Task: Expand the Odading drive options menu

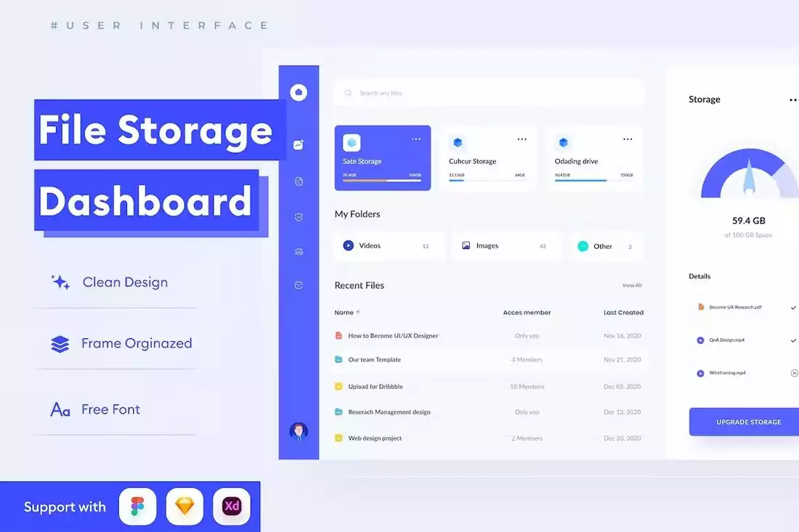Action: pos(628,139)
